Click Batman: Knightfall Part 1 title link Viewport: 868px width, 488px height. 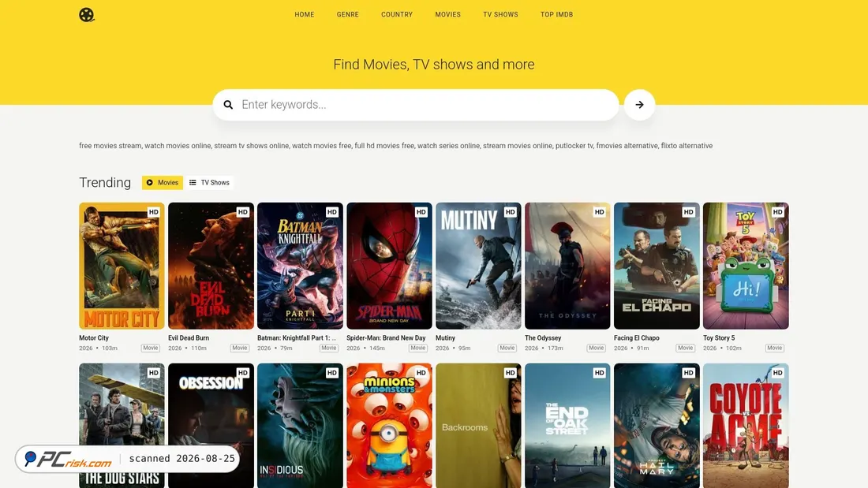(x=297, y=338)
